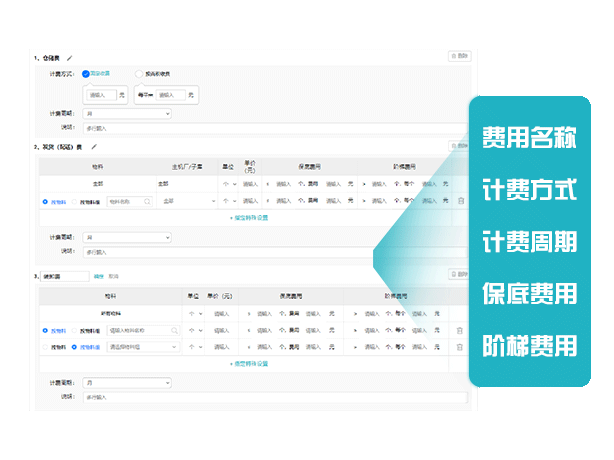Delete the 请输入物料名称 row in third section
This screenshot has height=460, width=614.
click(x=460, y=330)
